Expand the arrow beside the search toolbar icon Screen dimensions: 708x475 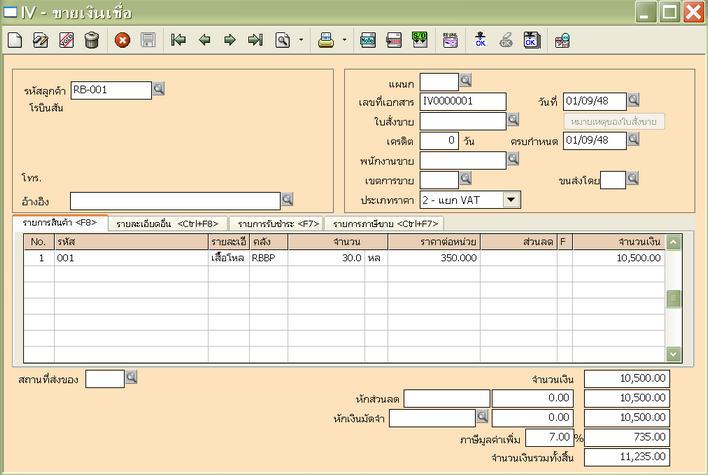tap(300, 41)
